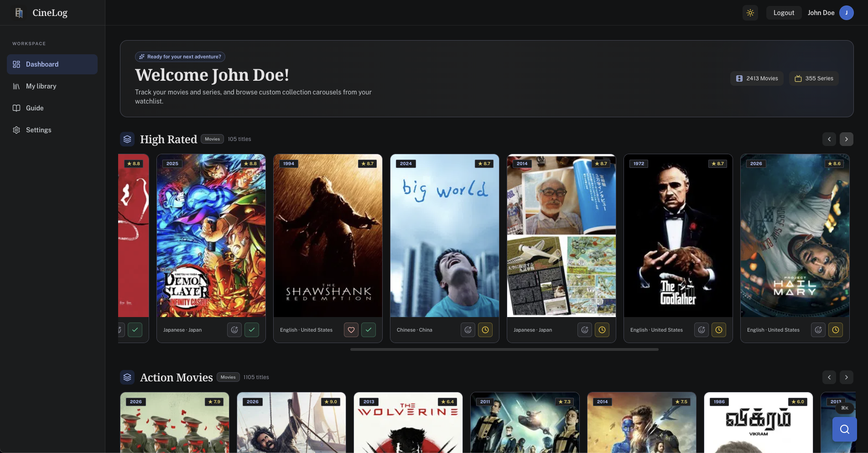Screen dimensions: 868x453
Task: Click the High Rated heading
Action: coord(168,139)
